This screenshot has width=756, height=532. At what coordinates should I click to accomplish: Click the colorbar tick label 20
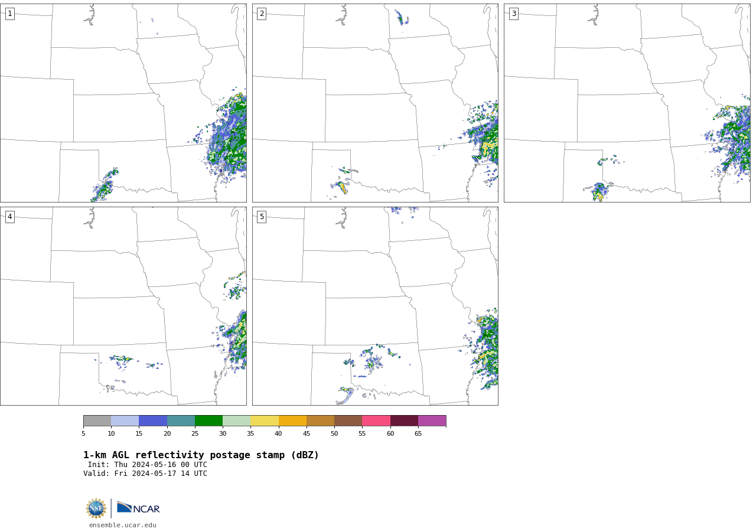pyautogui.click(x=167, y=434)
